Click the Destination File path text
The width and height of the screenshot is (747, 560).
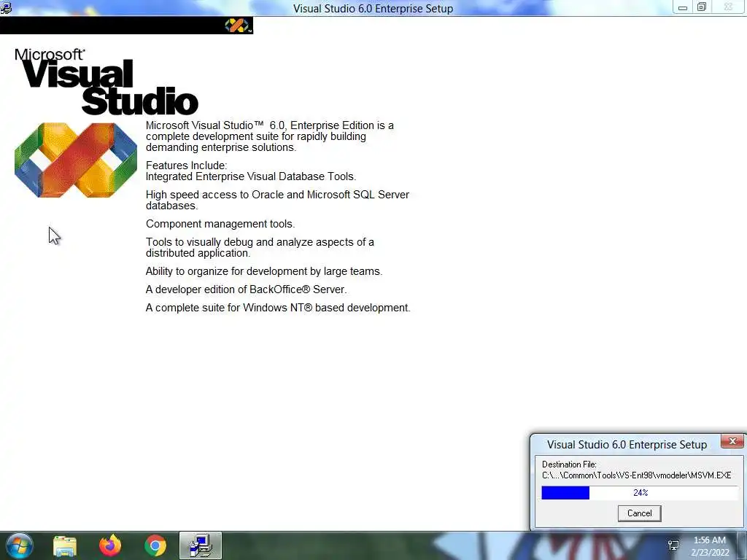pyautogui.click(x=636, y=475)
